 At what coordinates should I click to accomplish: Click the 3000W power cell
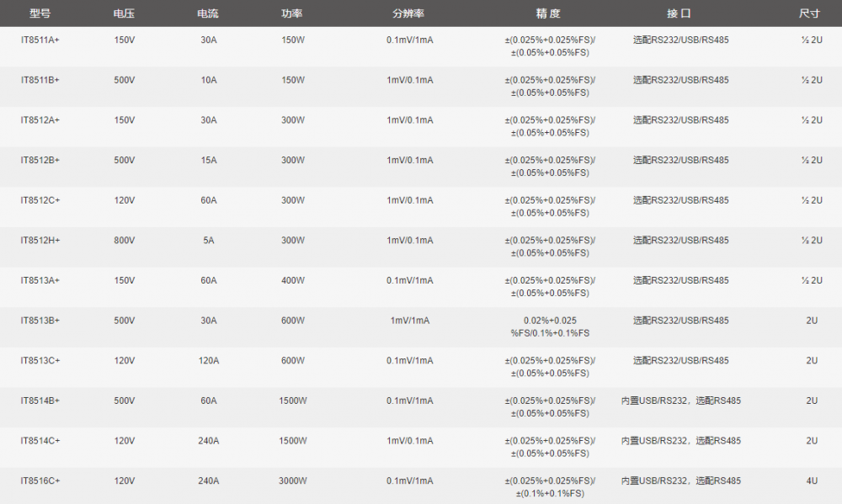pos(293,481)
